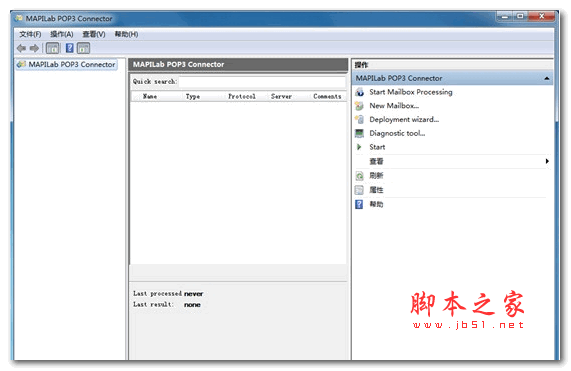571x371 pixels.
Task: Launch Diagnostic tool... action
Action: 397,133
